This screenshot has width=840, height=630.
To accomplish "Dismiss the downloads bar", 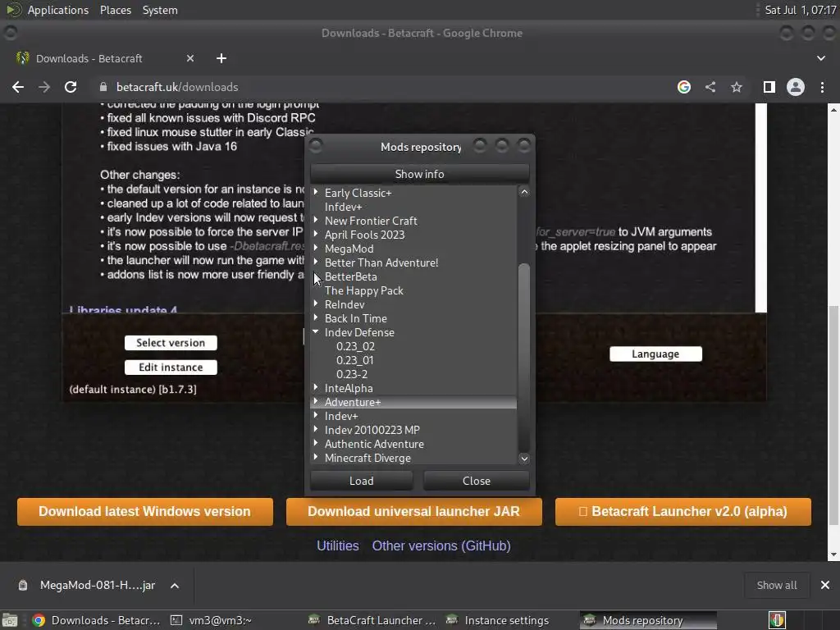I will click(825, 585).
